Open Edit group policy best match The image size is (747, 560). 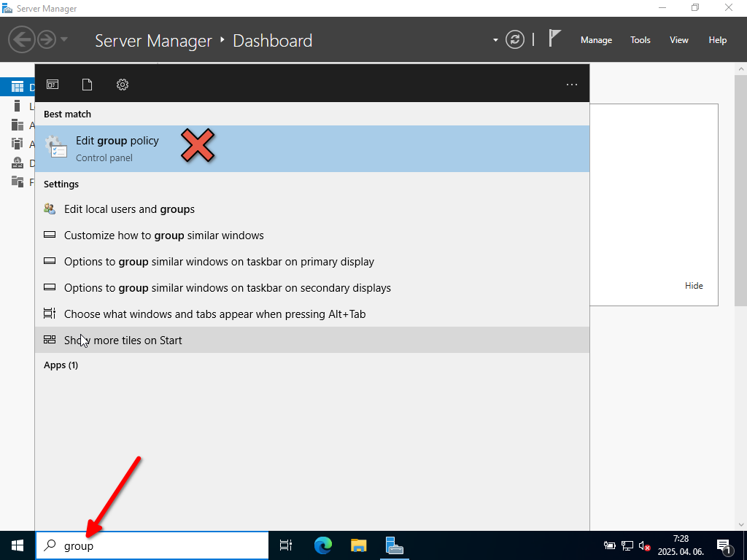117,148
